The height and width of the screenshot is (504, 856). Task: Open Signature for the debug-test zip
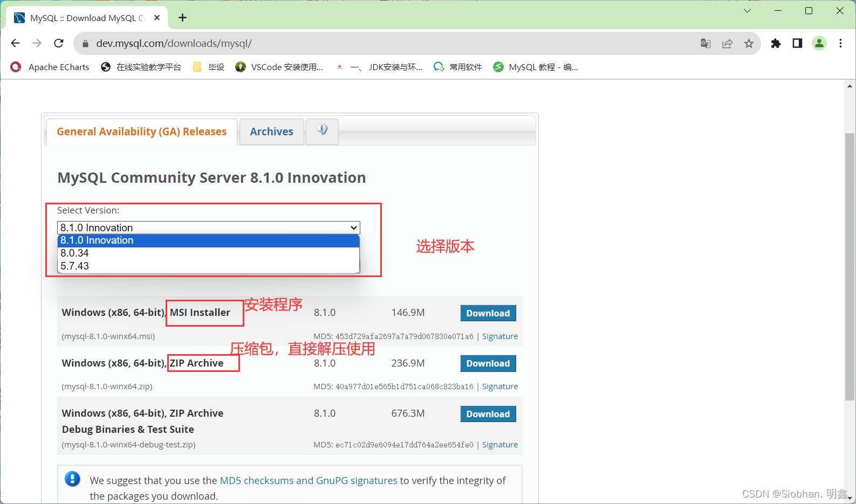(x=500, y=445)
